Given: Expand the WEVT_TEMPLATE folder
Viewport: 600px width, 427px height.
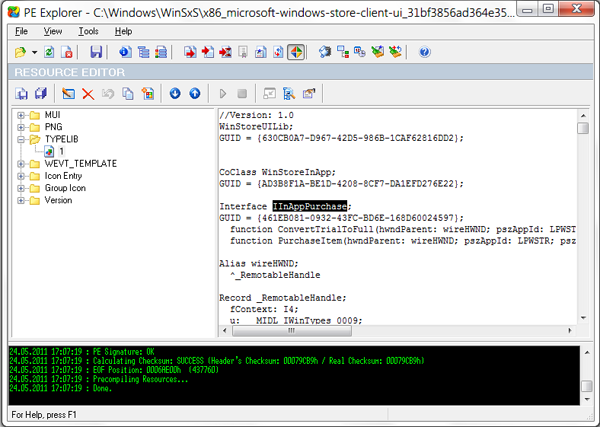Looking at the screenshot, I should coord(21,164).
